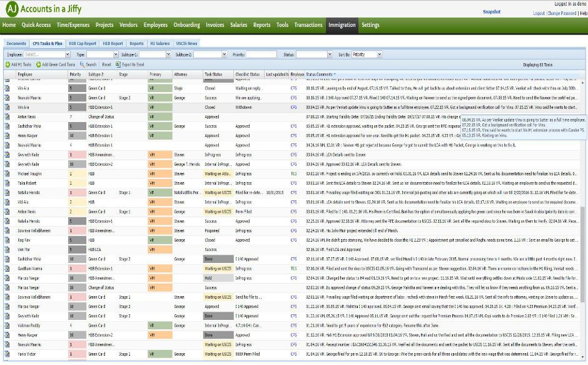Open edit icon for Ven Mar row

click(7, 249)
